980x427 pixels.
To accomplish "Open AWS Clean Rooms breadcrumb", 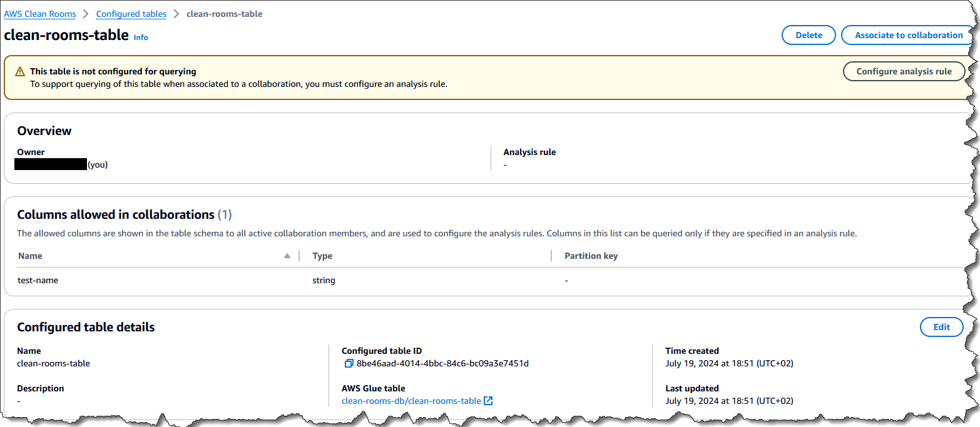I will (40, 14).
